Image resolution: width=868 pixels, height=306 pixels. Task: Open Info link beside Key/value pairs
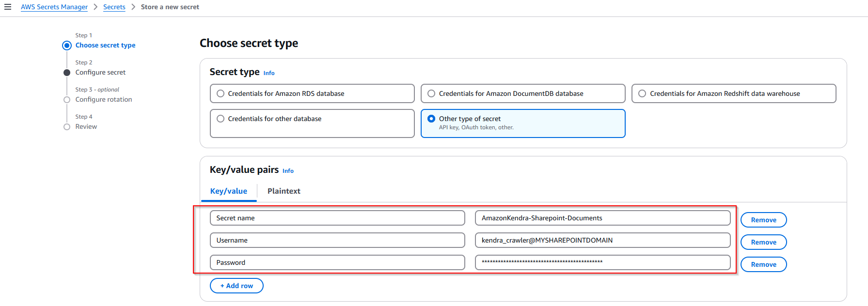coord(288,171)
